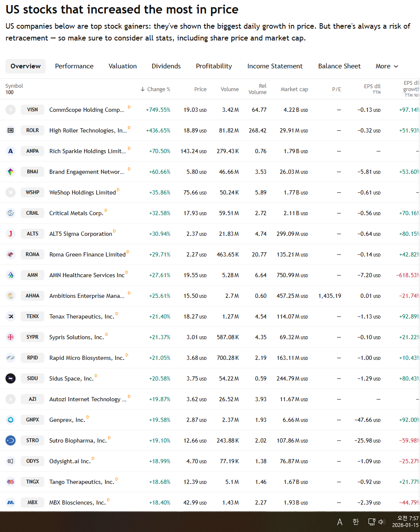Switch to the Overview tab
This screenshot has width=420, height=532.
tap(25, 66)
